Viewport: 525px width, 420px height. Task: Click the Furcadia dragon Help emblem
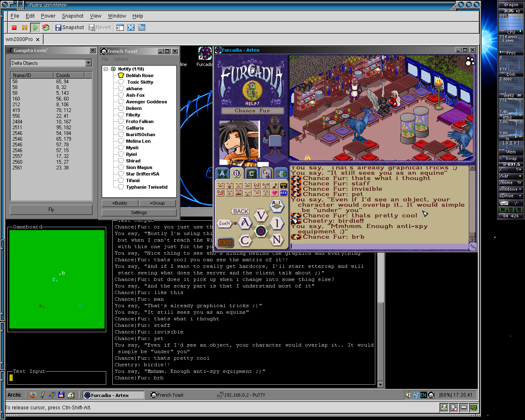click(252, 91)
